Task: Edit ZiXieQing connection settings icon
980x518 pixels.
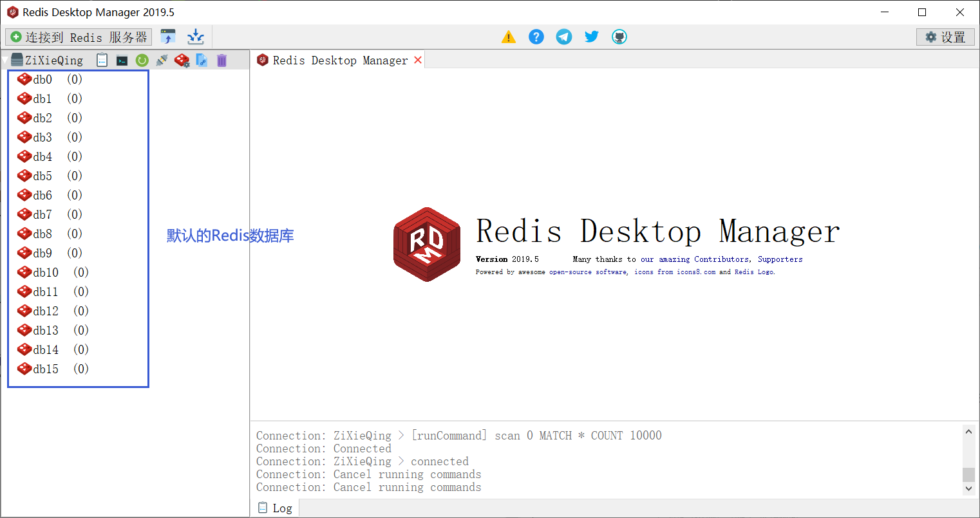Action: coord(182,60)
